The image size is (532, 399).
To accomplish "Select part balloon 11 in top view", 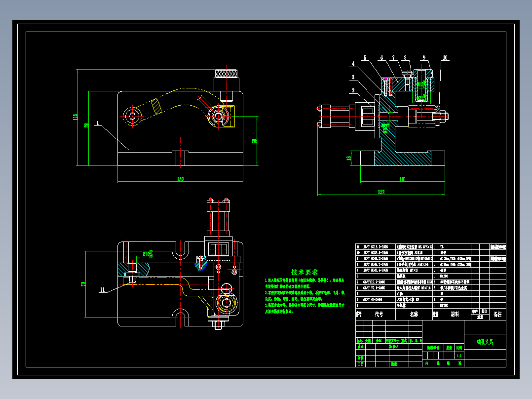I will [x=103, y=290].
